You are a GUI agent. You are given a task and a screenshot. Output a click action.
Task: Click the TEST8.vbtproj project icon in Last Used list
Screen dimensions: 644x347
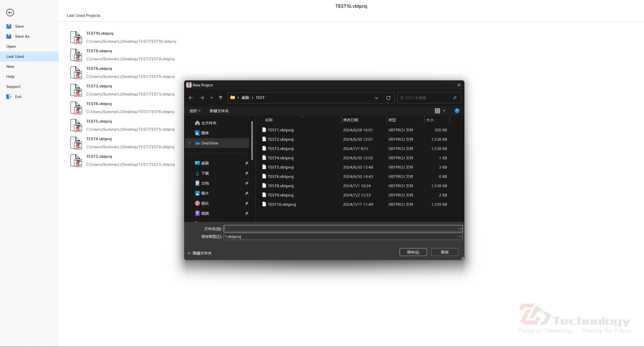pyautogui.click(x=76, y=72)
